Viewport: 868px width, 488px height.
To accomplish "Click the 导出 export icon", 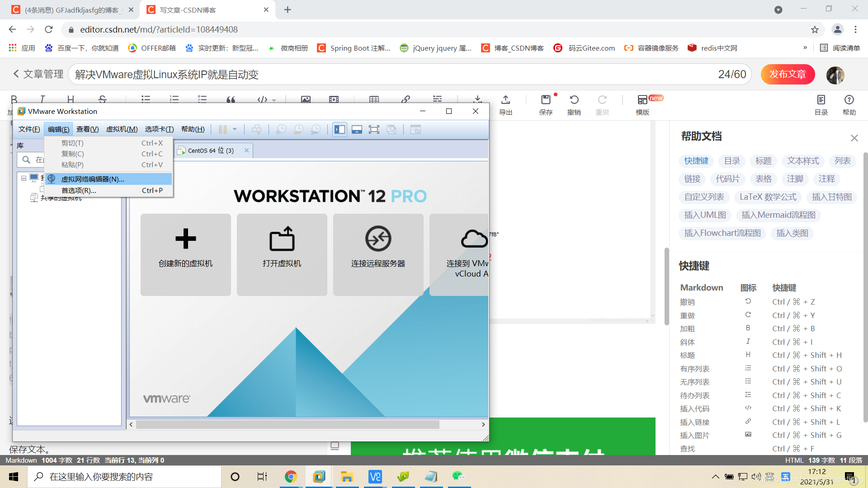I will pos(505,105).
